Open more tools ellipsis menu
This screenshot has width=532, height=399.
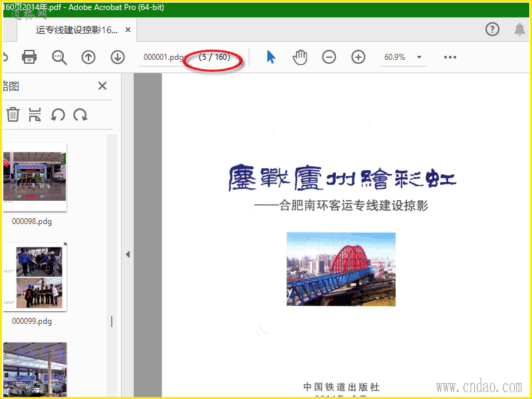[x=450, y=57]
